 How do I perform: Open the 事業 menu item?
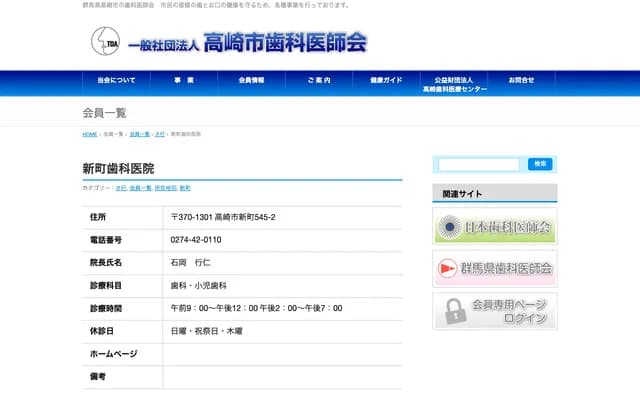click(x=183, y=80)
